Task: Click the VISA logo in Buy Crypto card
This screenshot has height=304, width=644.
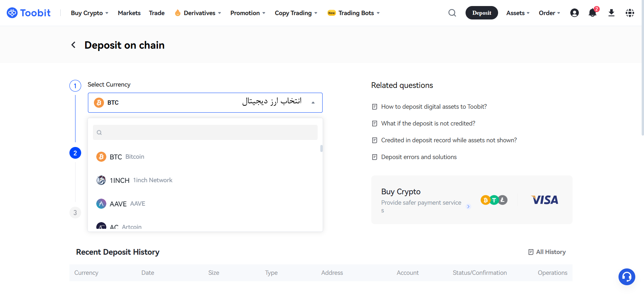Action: tap(545, 200)
